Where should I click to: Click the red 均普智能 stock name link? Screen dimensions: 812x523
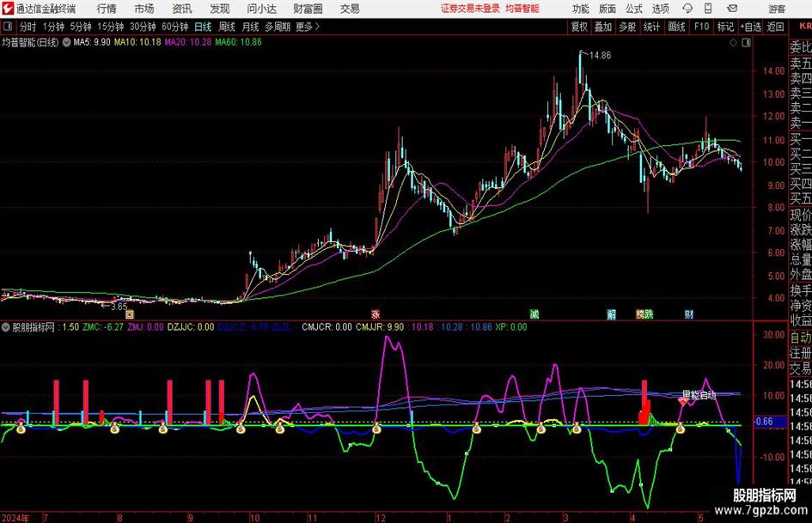coord(522,9)
